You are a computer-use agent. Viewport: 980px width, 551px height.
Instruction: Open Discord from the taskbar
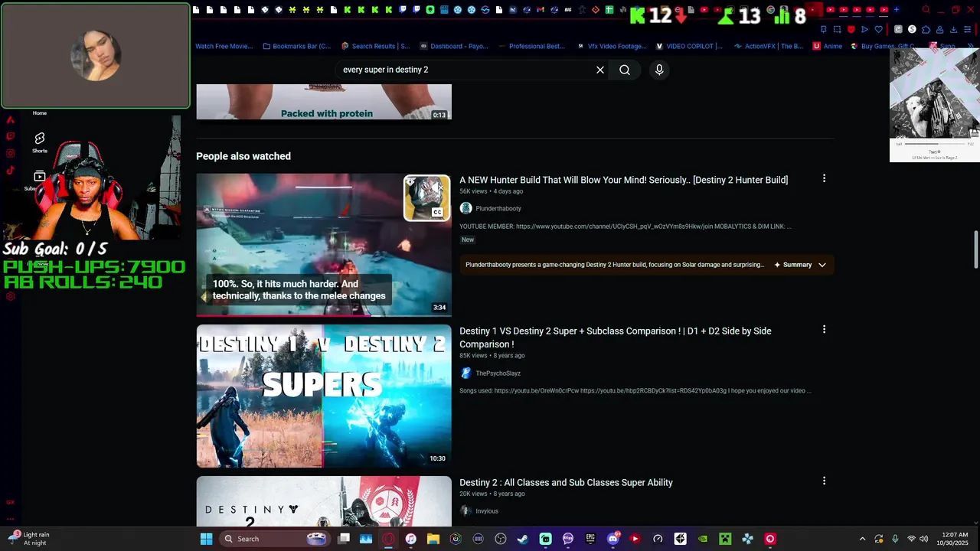click(612, 539)
